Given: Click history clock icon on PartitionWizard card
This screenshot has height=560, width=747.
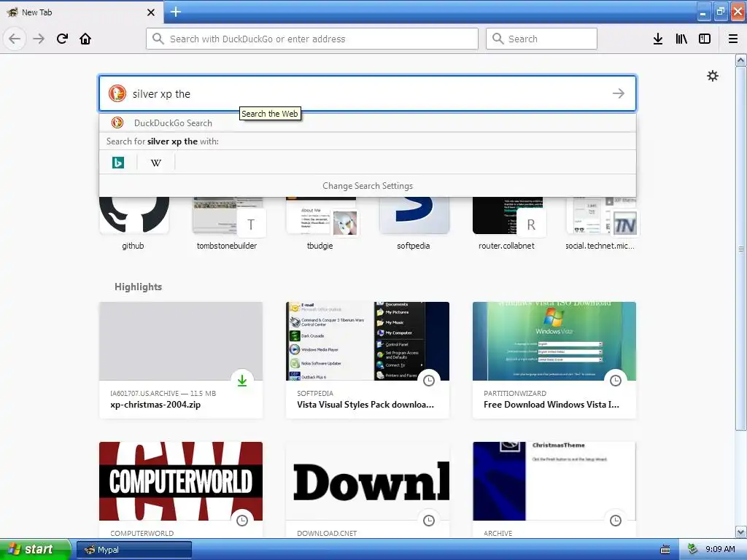Looking at the screenshot, I should pos(616,381).
